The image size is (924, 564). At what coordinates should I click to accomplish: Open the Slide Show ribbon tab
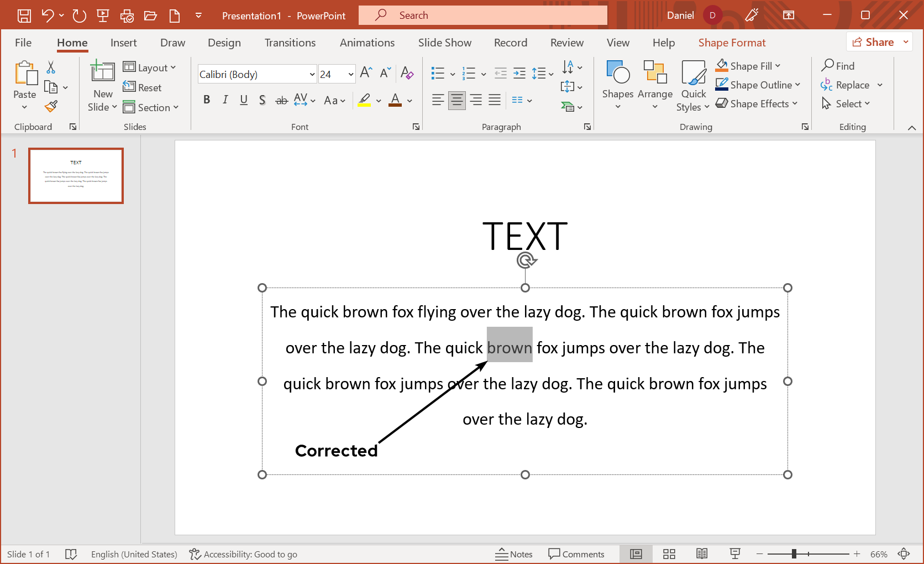pos(444,42)
